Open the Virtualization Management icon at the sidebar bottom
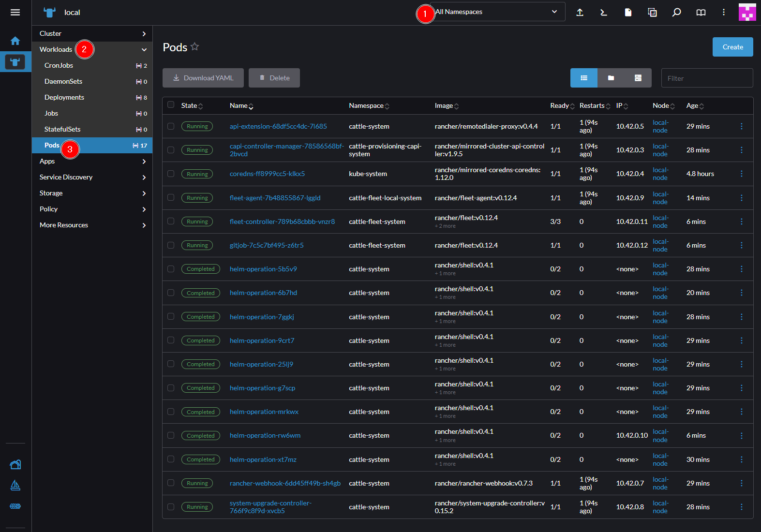This screenshot has width=761, height=532. point(15,506)
